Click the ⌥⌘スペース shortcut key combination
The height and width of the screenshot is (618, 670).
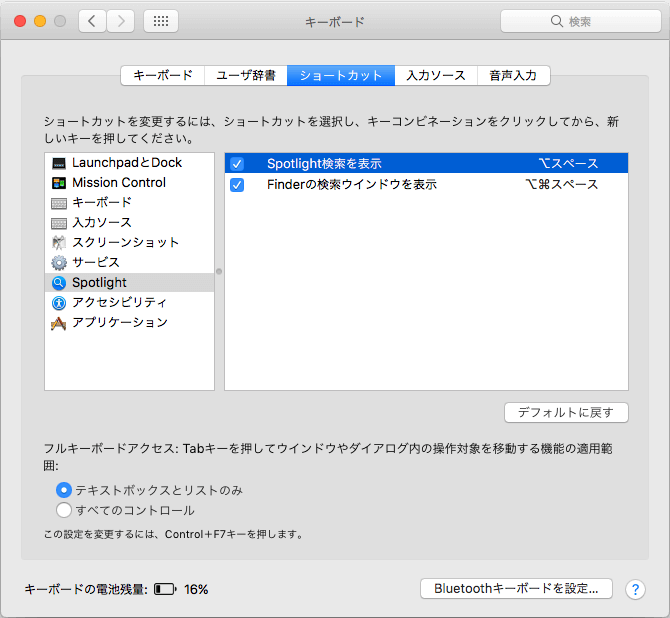pos(561,185)
